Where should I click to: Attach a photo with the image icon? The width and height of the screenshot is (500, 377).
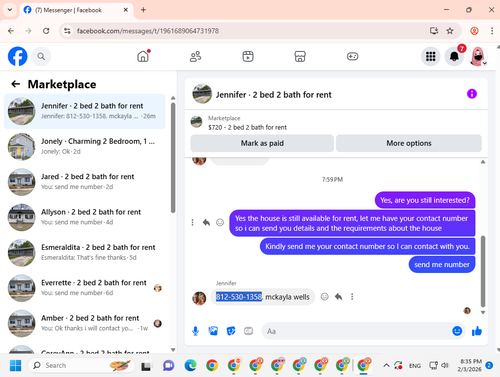213,331
